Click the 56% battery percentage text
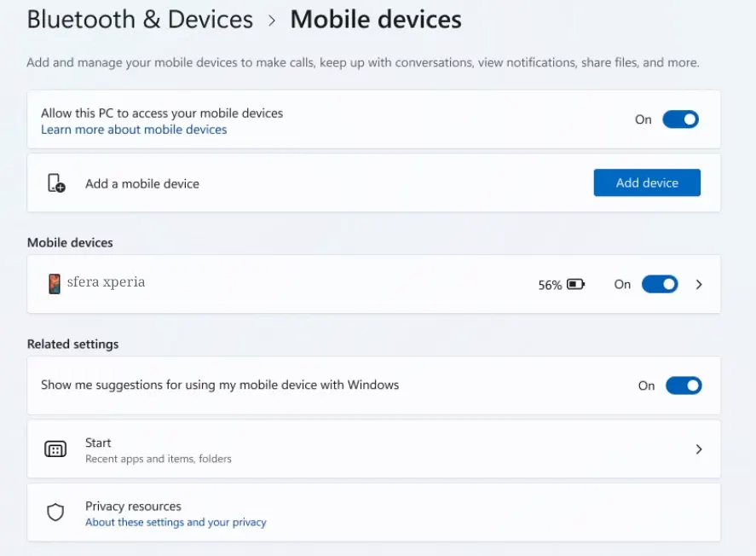Screen dimensions: 756x556 click(x=550, y=286)
